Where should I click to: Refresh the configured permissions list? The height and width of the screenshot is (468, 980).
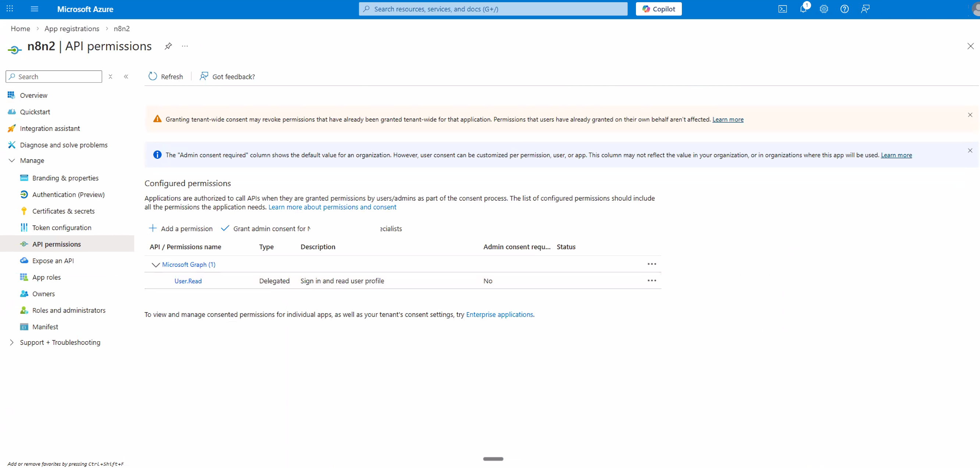click(166, 76)
